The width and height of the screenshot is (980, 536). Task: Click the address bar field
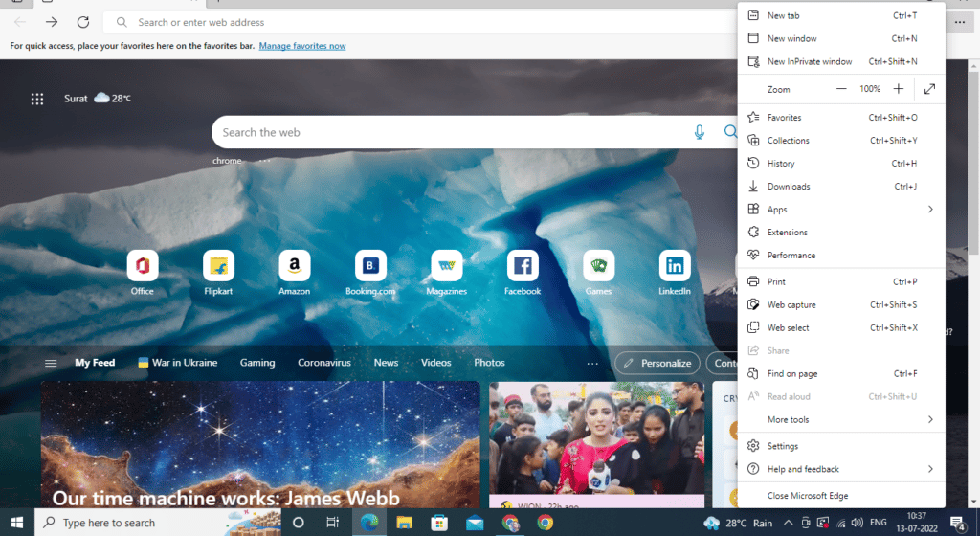click(x=419, y=22)
